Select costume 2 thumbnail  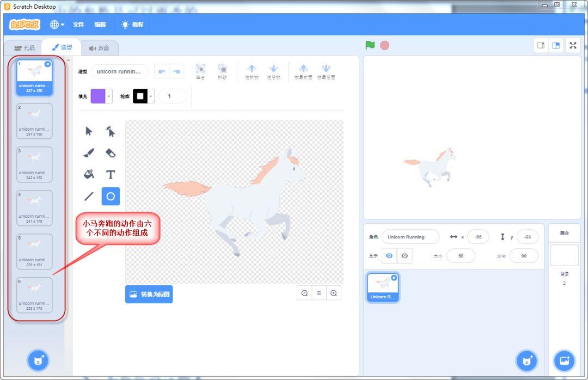coord(34,121)
